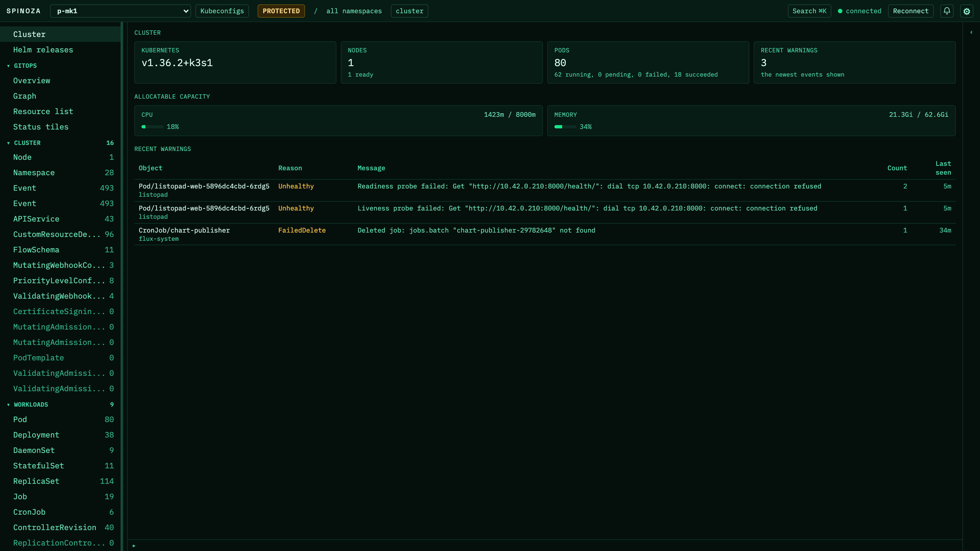Click the Kubernetes version card
The height and width of the screenshot is (551, 980).
pyautogui.click(x=235, y=63)
